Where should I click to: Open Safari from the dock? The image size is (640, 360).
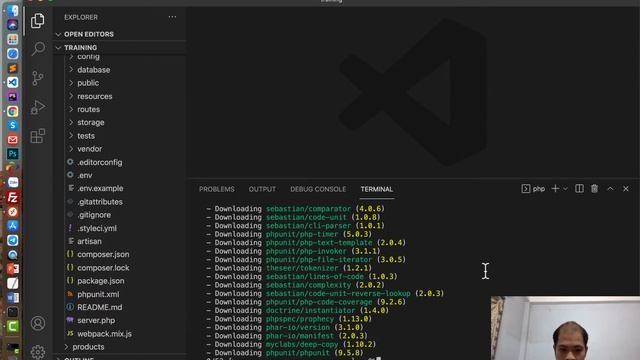coord(13,53)
